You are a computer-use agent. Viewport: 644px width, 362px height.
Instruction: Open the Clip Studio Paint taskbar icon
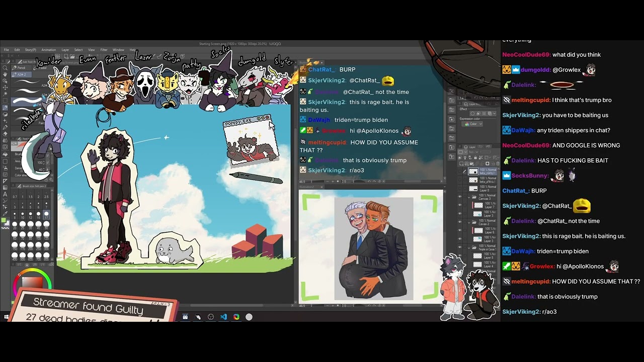pyautogui.click(x=199, y=317)
